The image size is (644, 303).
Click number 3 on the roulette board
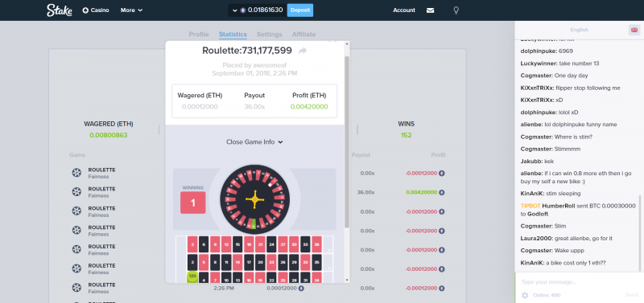192,244
